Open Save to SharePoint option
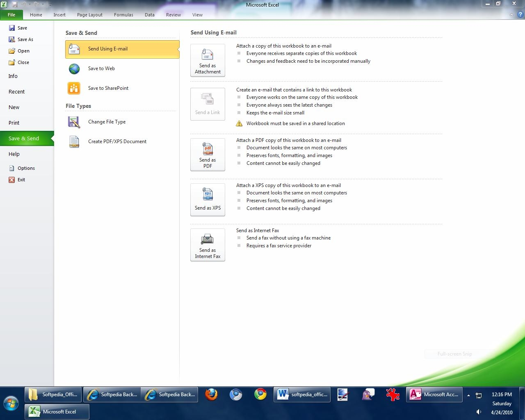 tap(108, 88)
